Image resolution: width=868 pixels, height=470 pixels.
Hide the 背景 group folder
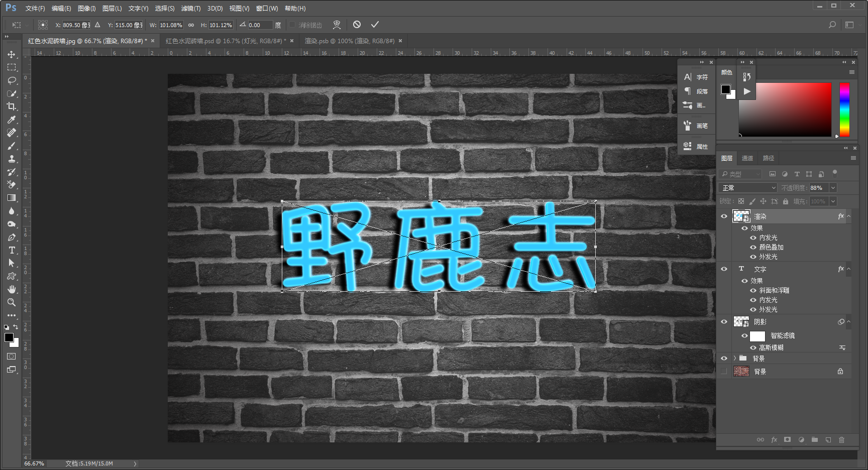(x=724, y=359)
